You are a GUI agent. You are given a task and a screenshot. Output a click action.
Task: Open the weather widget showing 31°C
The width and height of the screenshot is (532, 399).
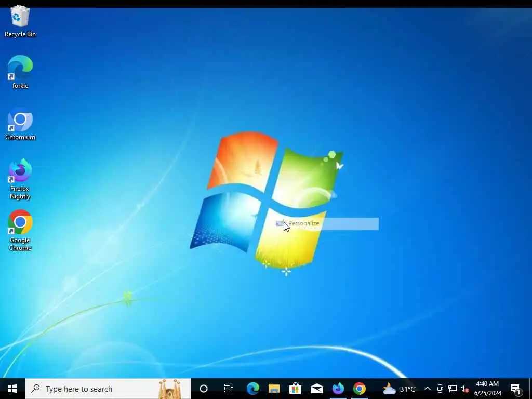(x=399, y=389)
